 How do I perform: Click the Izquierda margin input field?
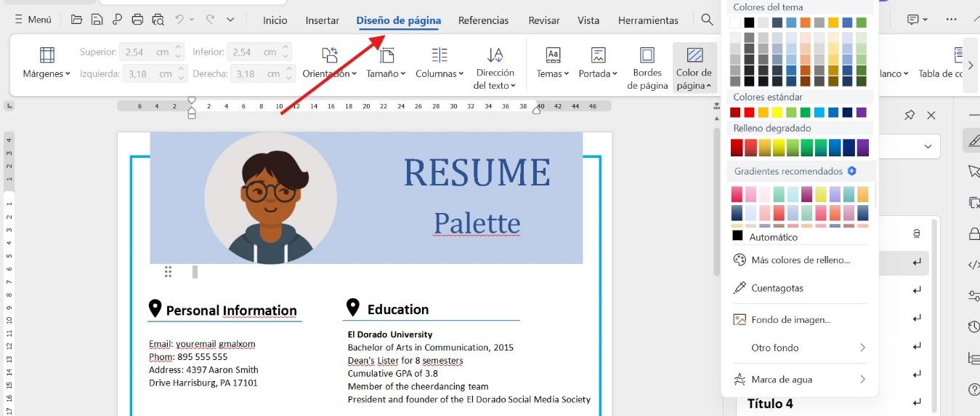pyautogui.click(x=155, y=73)
